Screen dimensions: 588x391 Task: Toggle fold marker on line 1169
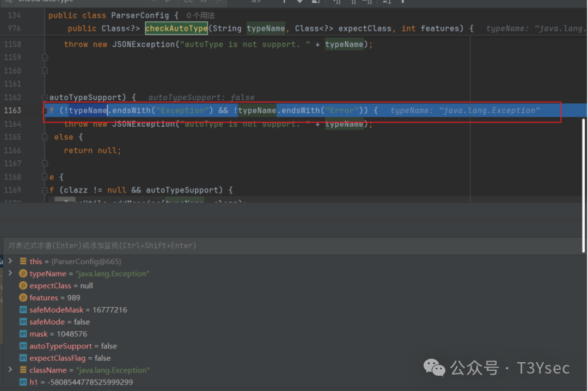[x=45, y=190]
